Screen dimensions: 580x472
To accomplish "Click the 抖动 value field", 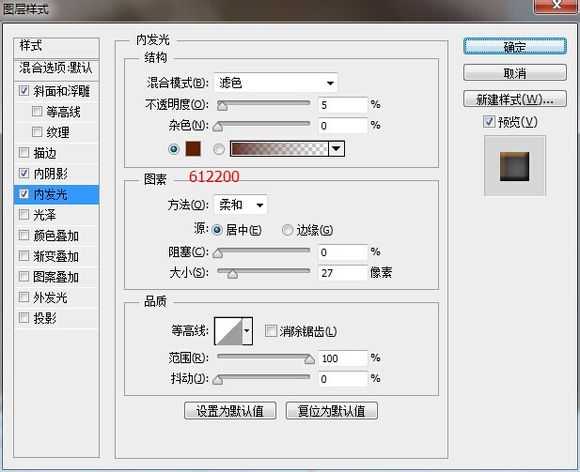I will point(343,379).
